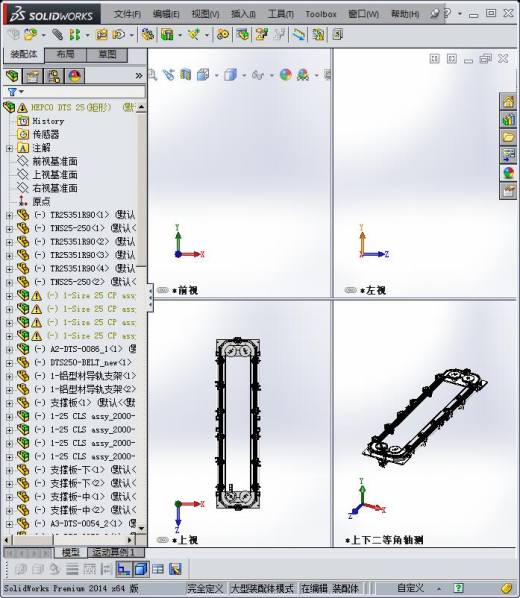
Task: Open File Explorer task pane folder tab
Action: [x=509, y=137]
